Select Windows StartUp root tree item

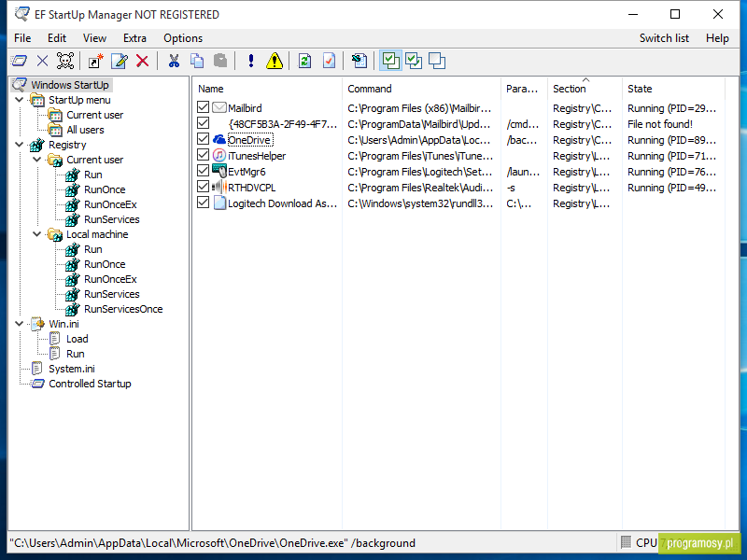(x=70, y=85)
